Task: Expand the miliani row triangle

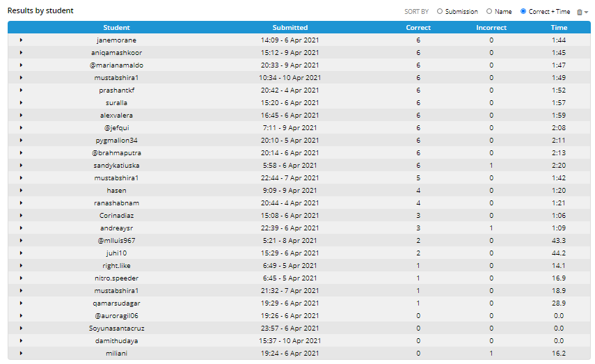Action: tap(22, 353)
